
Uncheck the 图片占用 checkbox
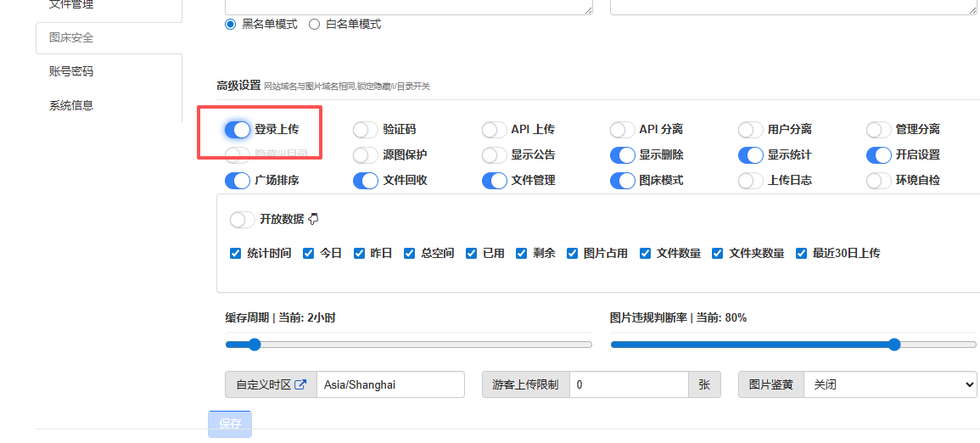coord(573,253)
